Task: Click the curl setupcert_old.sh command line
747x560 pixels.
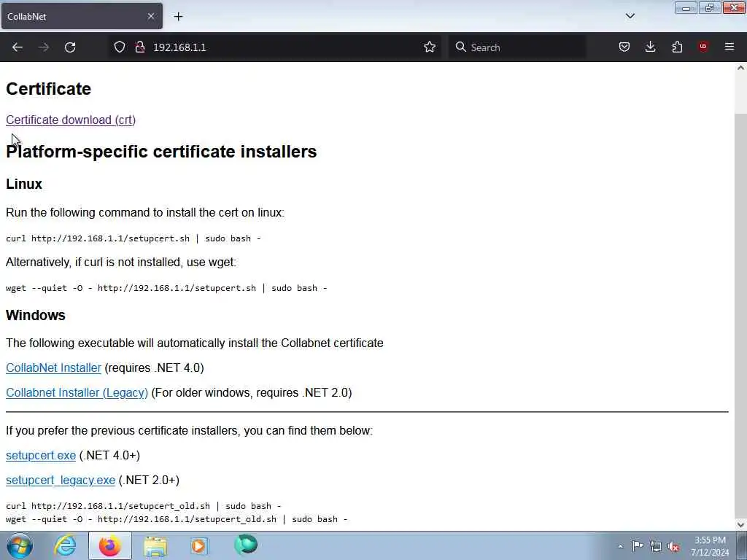Action: point(144,506)
